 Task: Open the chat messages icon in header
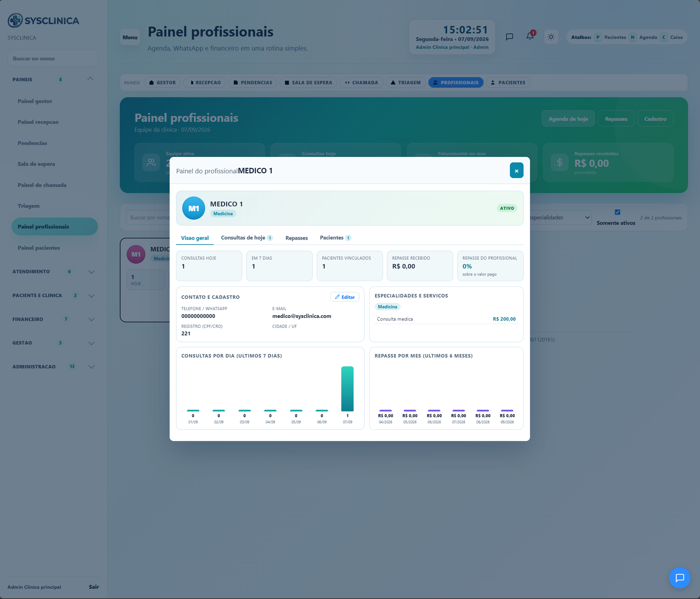click(x=509, y=37)
